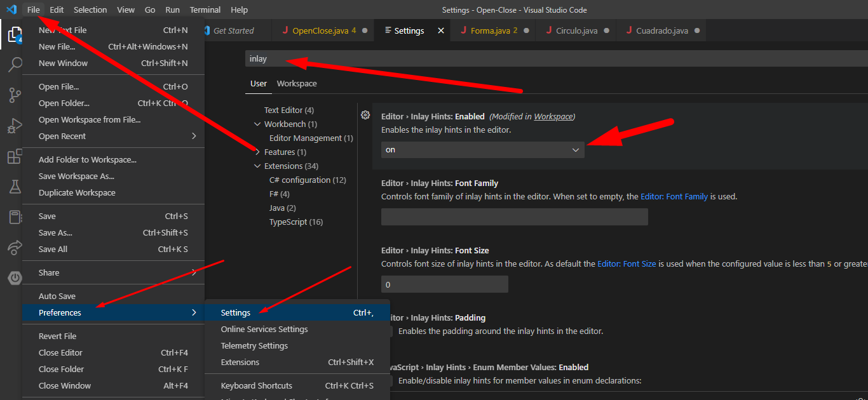Open the Explorer view in activity bar
The width and height of the screenshot is (868, 400).
click(x=14, y=34)
